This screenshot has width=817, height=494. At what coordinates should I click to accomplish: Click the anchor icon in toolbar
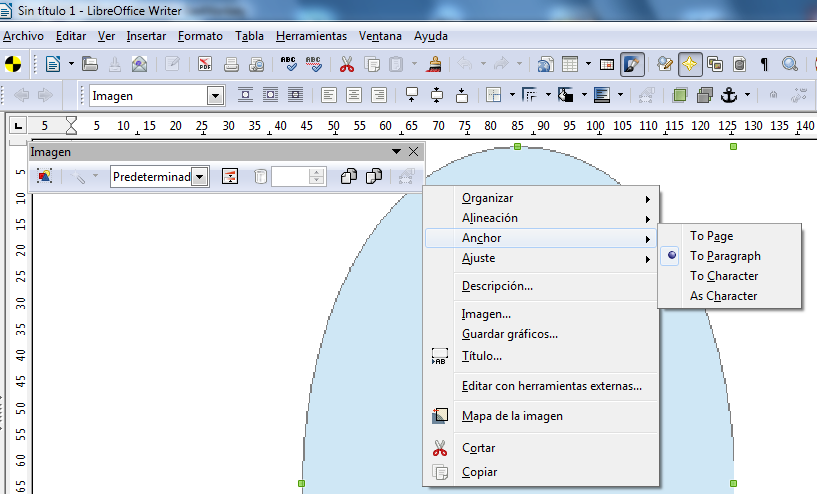729,95
